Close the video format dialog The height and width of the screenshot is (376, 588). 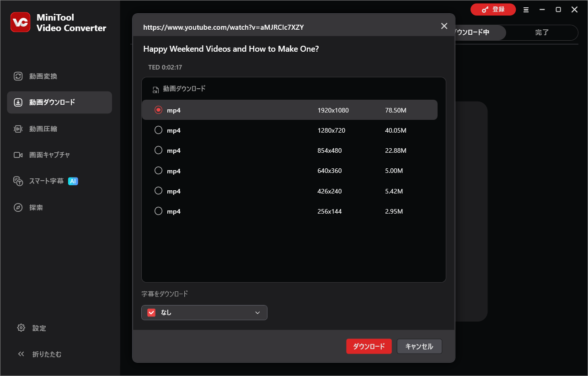coord(444,26)
